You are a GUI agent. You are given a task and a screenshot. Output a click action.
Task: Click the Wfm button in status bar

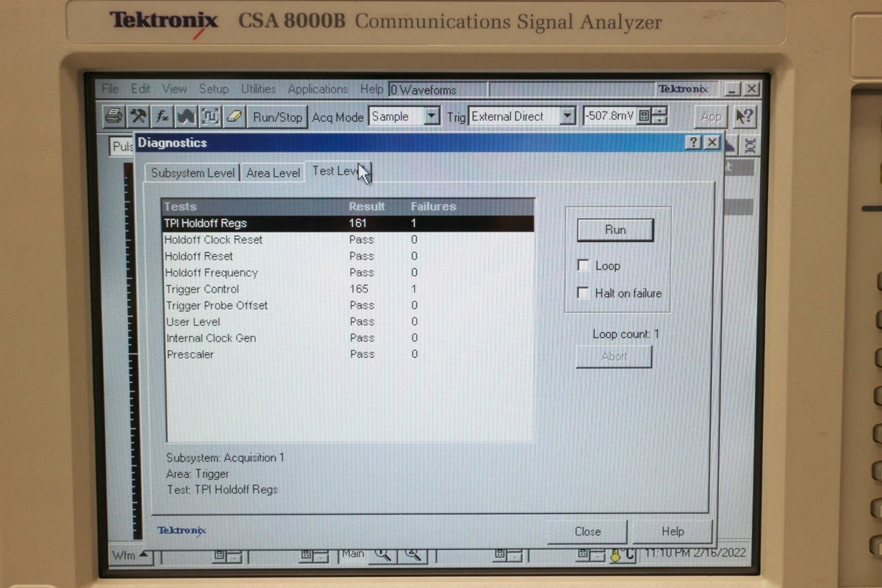point(130,555)
